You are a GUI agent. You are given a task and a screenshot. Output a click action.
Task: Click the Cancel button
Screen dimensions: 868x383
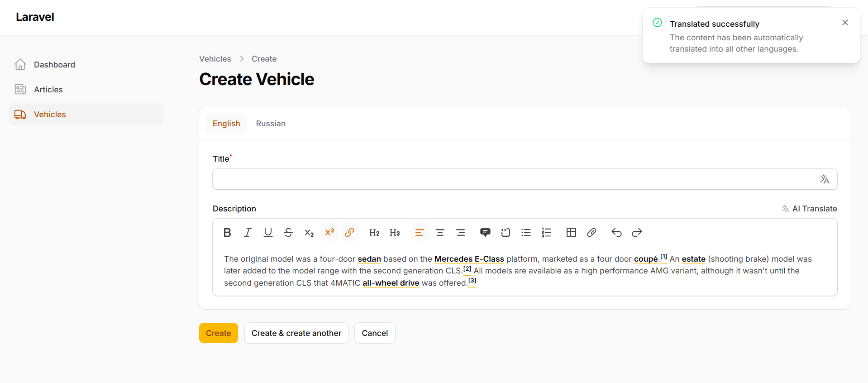click(x=375, y=333)
